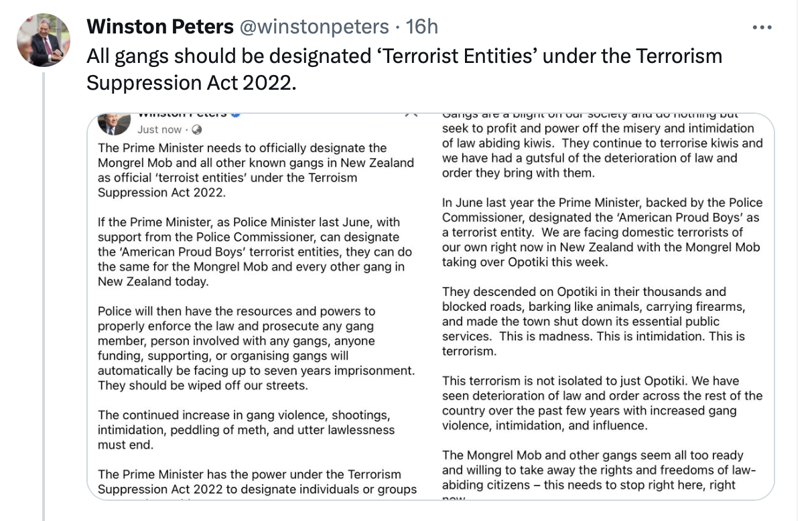The width and height of the screenshot is (812, 521).
Task: Click Winston Peters' round profile photo
Action: coord(44,40)
